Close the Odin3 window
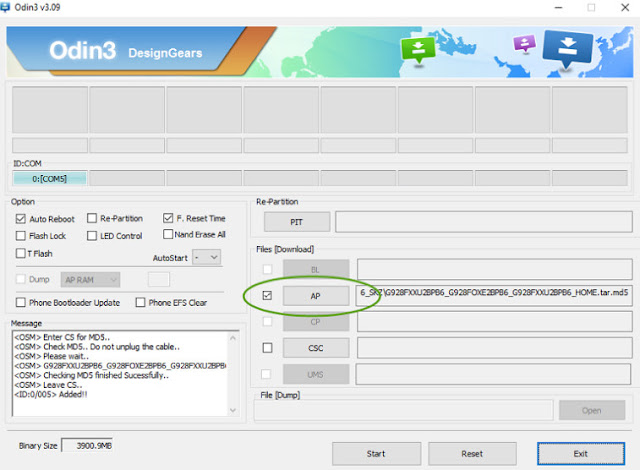The image size is (640, 470). tap(625, 7)
